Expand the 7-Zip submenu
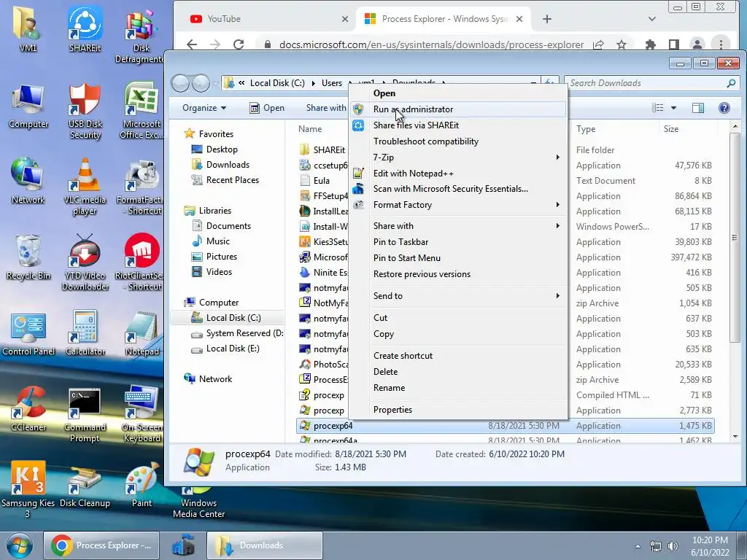The height and width of the screenshot is (560, 747). [x=457, y=157]
